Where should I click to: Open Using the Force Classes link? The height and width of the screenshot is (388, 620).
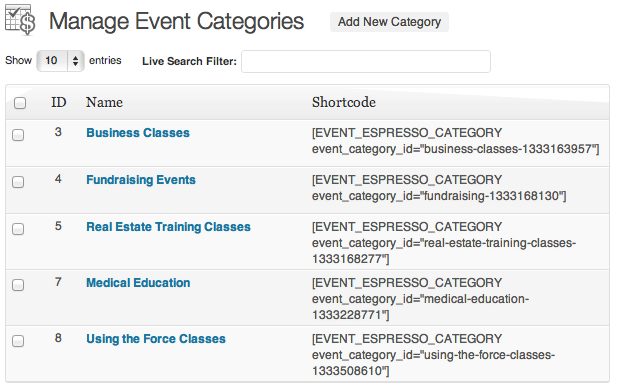point(156,339)
